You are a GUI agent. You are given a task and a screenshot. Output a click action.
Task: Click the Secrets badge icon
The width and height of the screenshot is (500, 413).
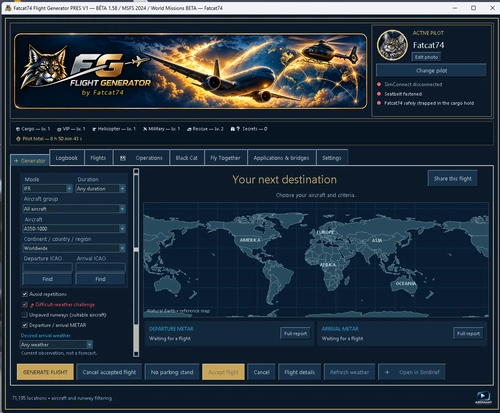click(235, 129)
